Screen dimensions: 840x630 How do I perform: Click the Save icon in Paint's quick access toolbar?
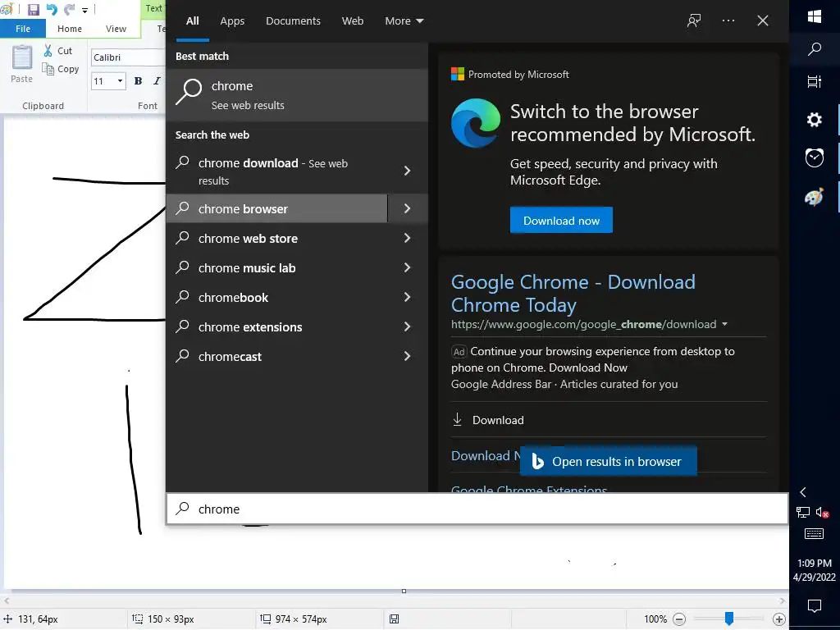(x=33, y=9)
